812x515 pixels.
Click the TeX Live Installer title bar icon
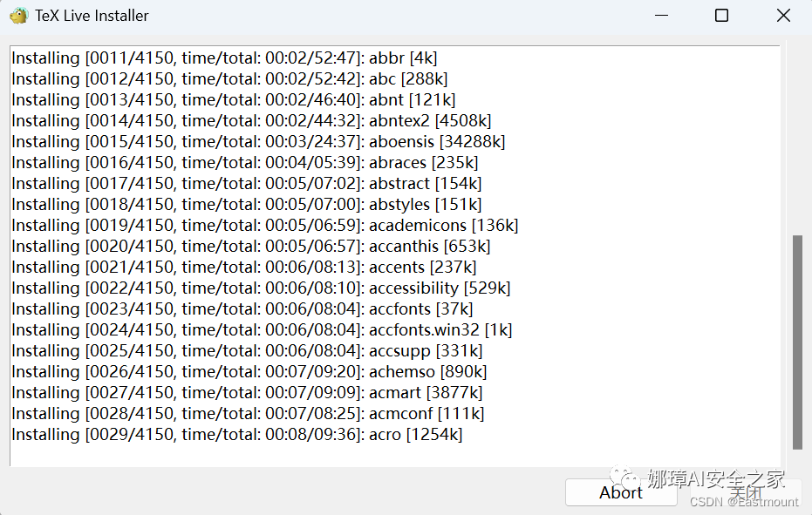click(18, 16)
